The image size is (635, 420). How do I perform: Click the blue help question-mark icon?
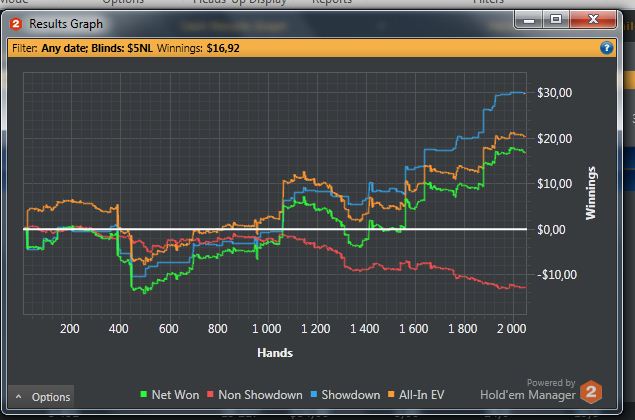pos(606,48)
